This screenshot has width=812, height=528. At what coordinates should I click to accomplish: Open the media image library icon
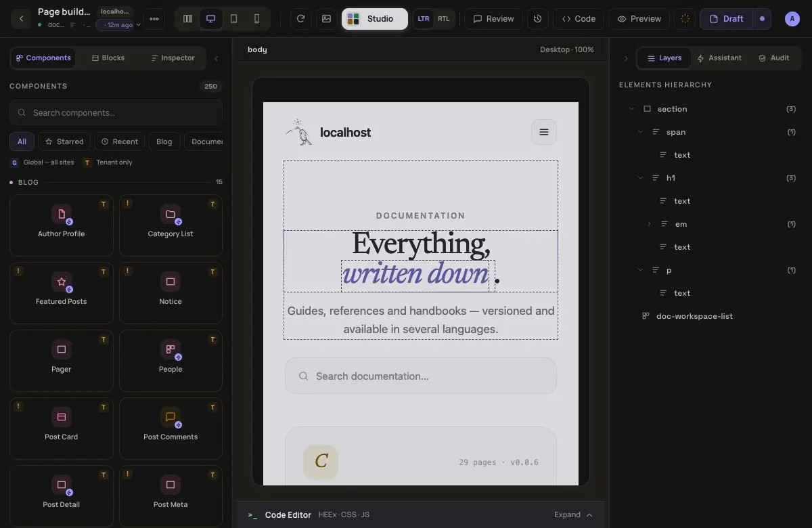[x=327, y=19]
